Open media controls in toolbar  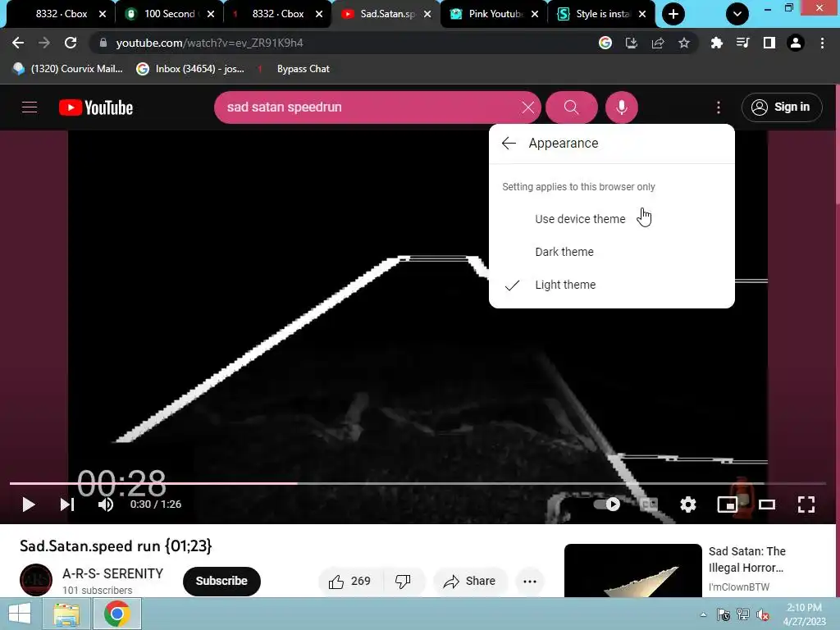pyautogui.click(x=742, y=43)
